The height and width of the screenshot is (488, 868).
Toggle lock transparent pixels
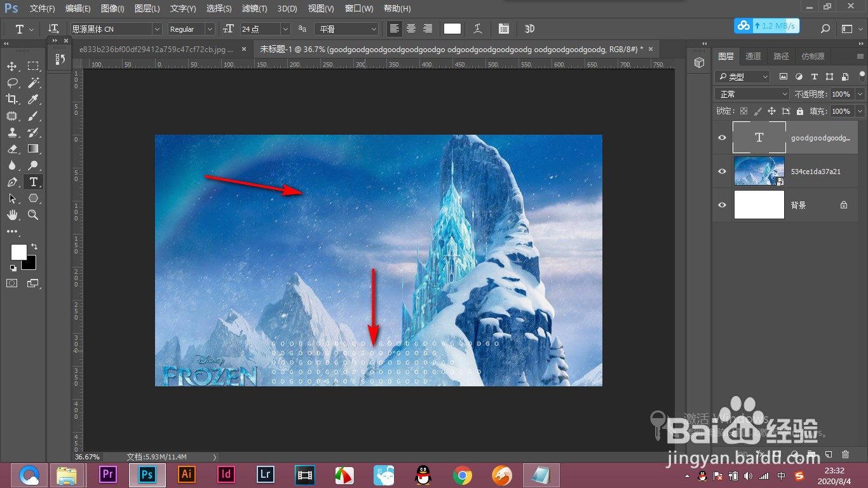pyautogui.click(x=743, y=111)
